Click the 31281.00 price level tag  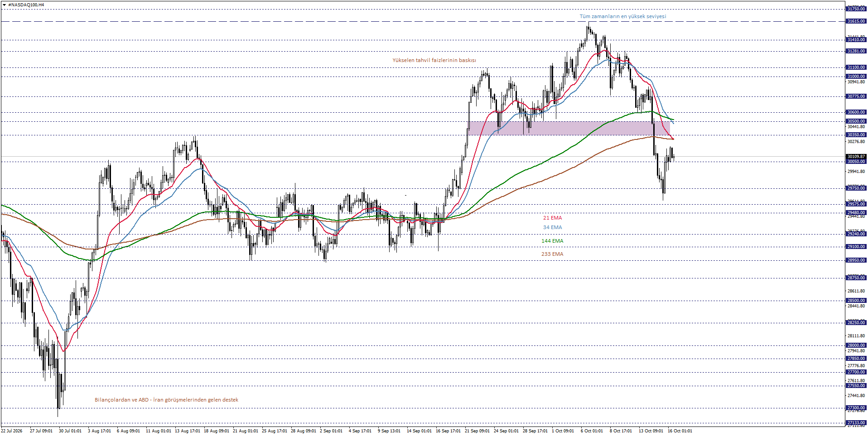click(x=856, y=51)
